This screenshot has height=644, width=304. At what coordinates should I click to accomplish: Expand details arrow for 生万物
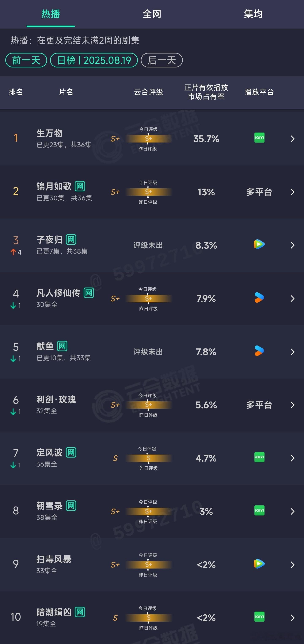coord(293,139)
